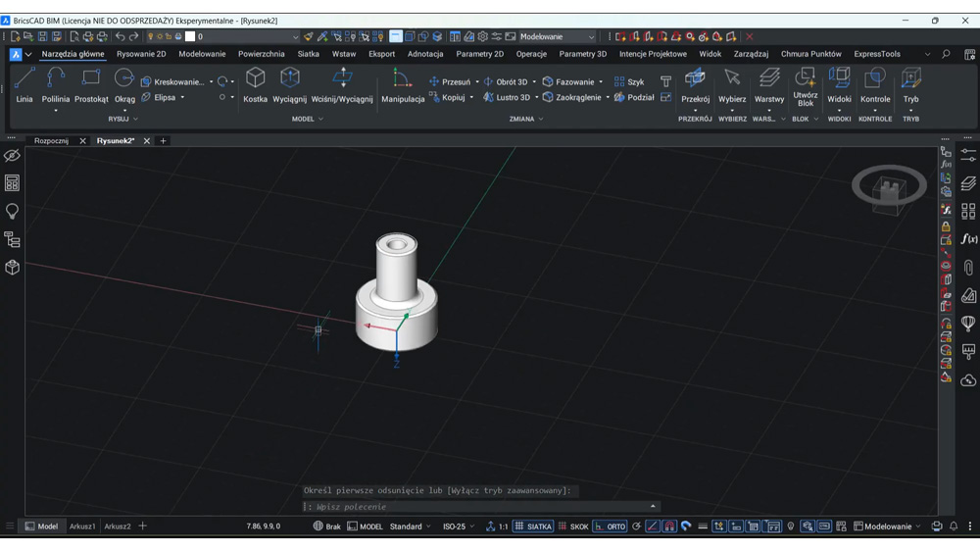Toggle the polar tracking icon beside ORTO
Screen dimensions: 980x551
pyautogui.click(x=636, y=526)
